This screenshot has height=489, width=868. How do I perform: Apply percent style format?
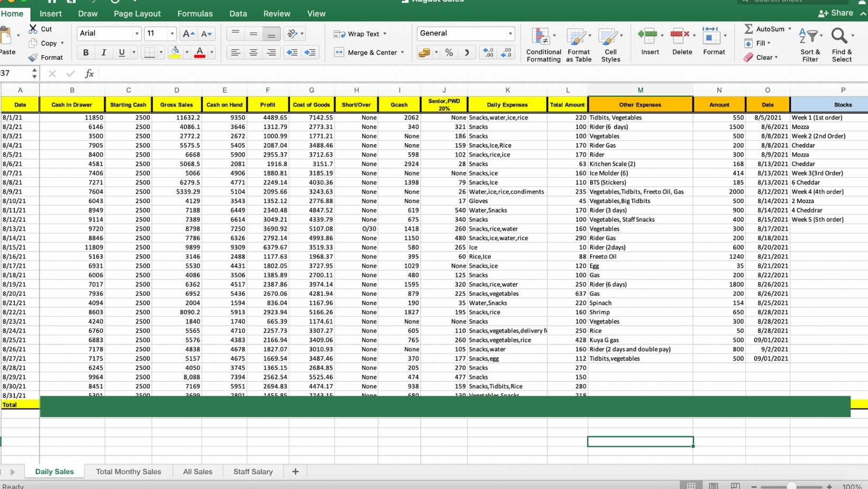click(449, 52)
